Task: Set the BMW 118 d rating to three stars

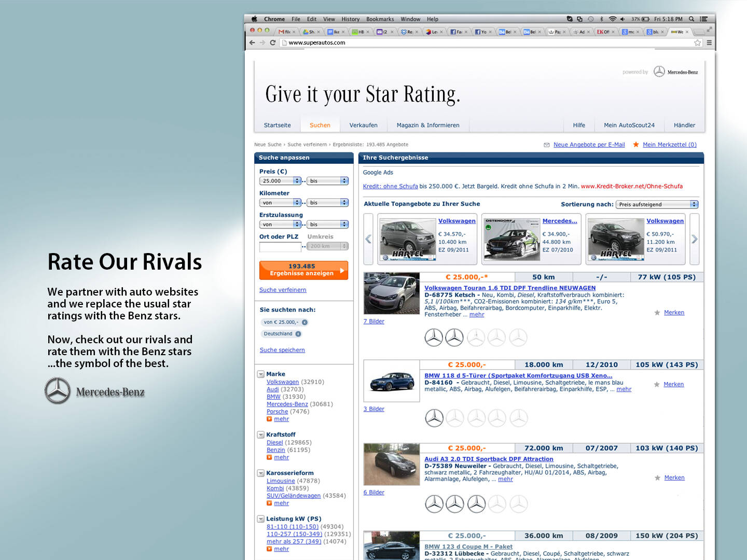Action: coord(476,418)
